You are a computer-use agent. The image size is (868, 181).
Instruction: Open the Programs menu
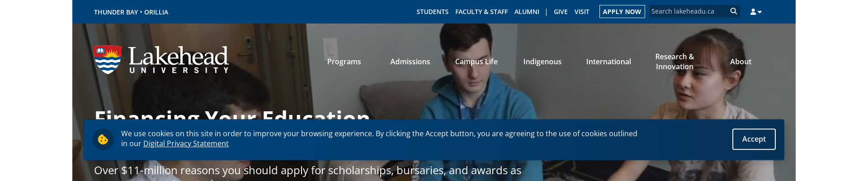344,62
